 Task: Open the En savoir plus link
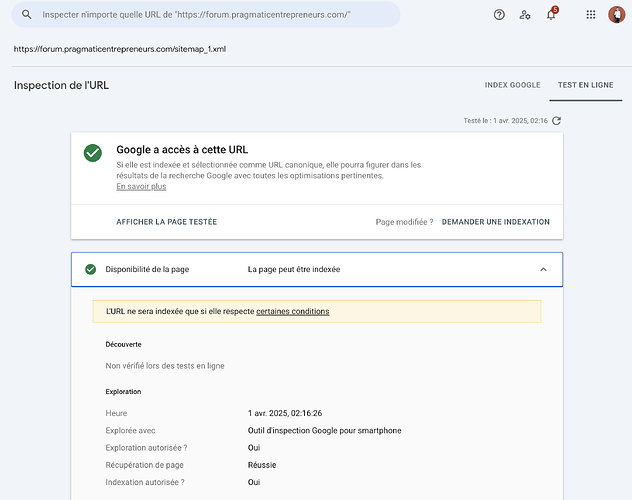pos(141,187)
